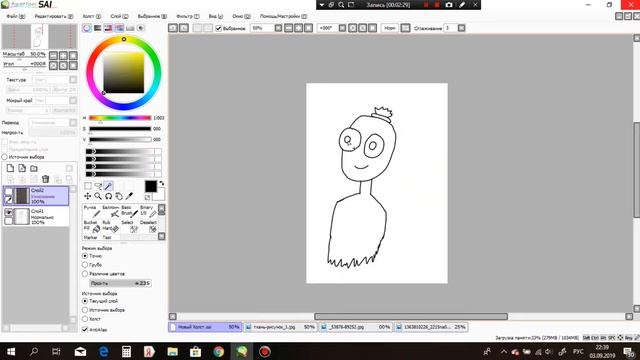Choose the Select pen tool

[129, 226]
